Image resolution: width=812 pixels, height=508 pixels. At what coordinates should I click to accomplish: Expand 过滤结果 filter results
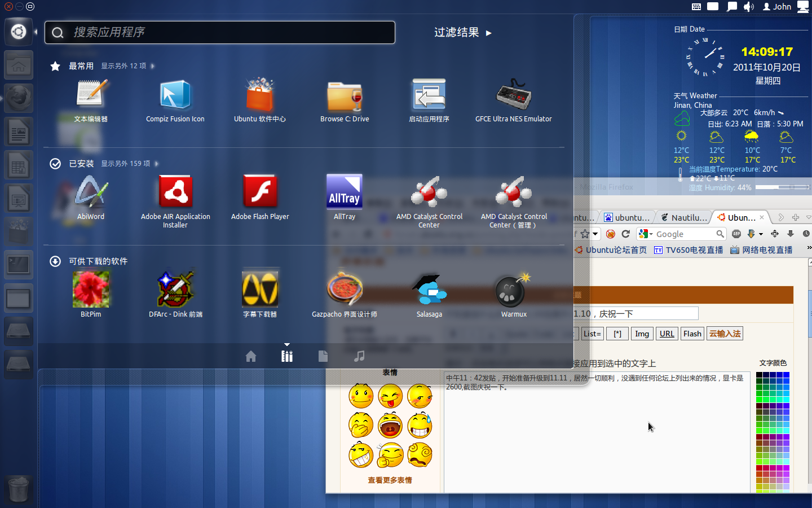pos(463,33)
